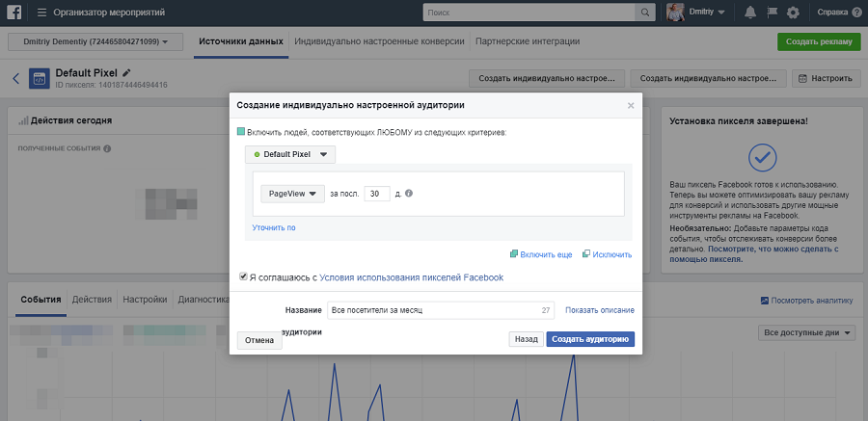The image size is (868, 421).
Task: Click the Название field with Все посетители за месяц
Action: pyautogui.click(x=441, y=310)
